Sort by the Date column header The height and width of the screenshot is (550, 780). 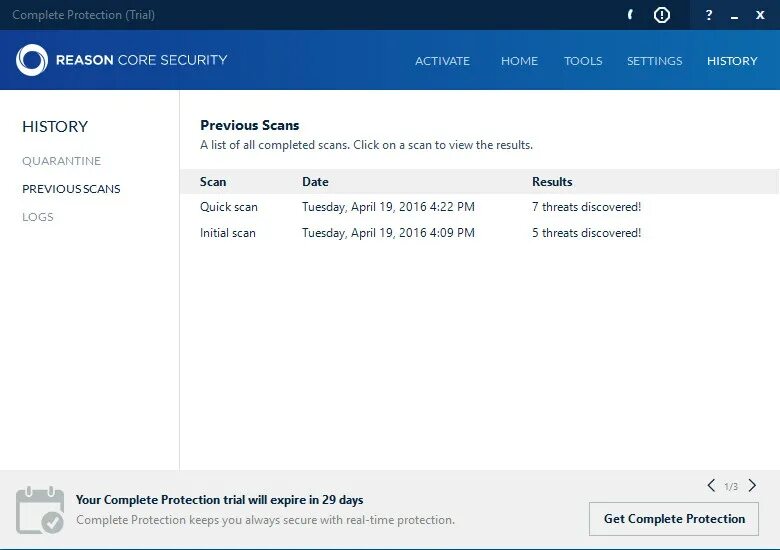tap(315, 182)
